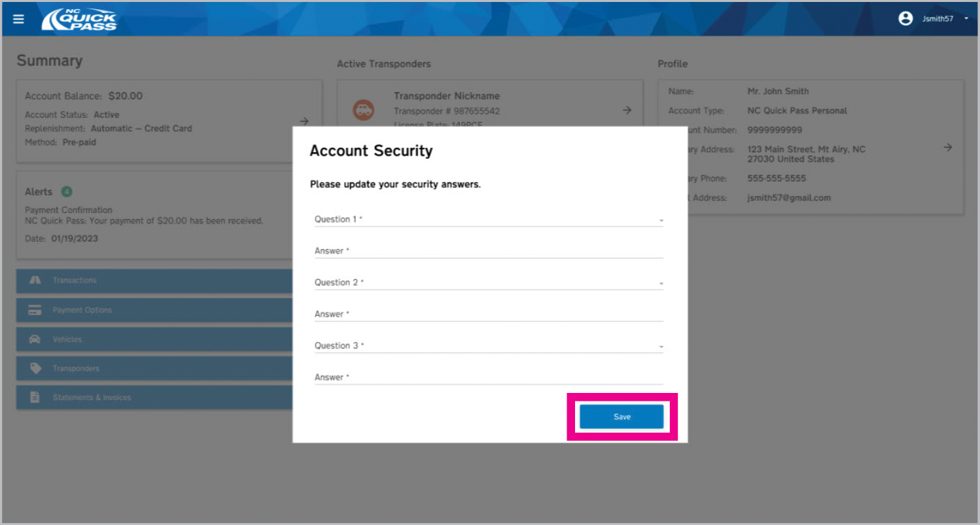Click the Summary account details arrow
The image size is (980, 525).
click(x=304, y=121)
